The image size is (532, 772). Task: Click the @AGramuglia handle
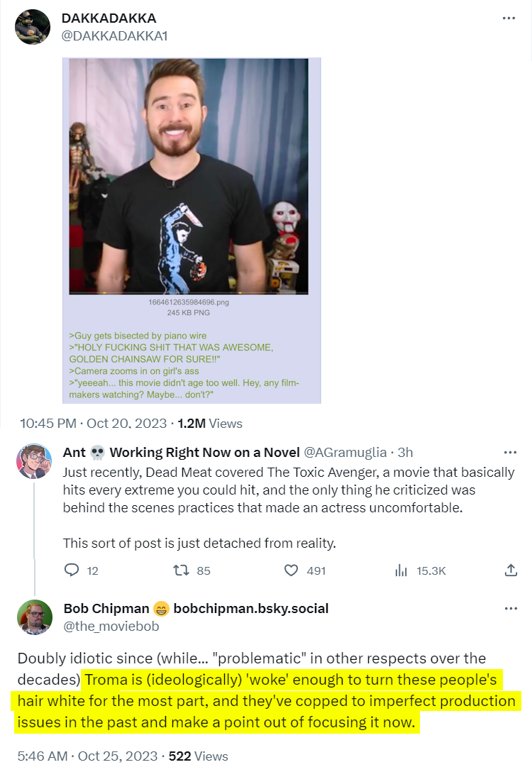pyautogui.click(x=345, y=452)
